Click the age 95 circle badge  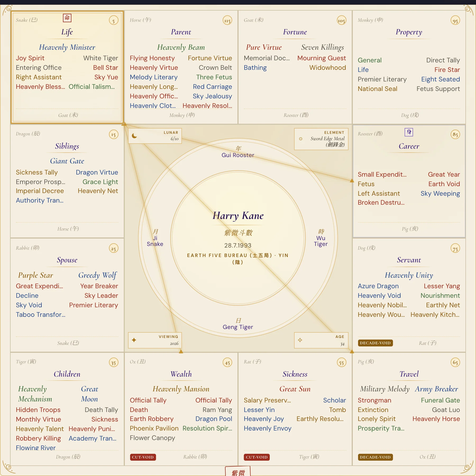[455, 20]
